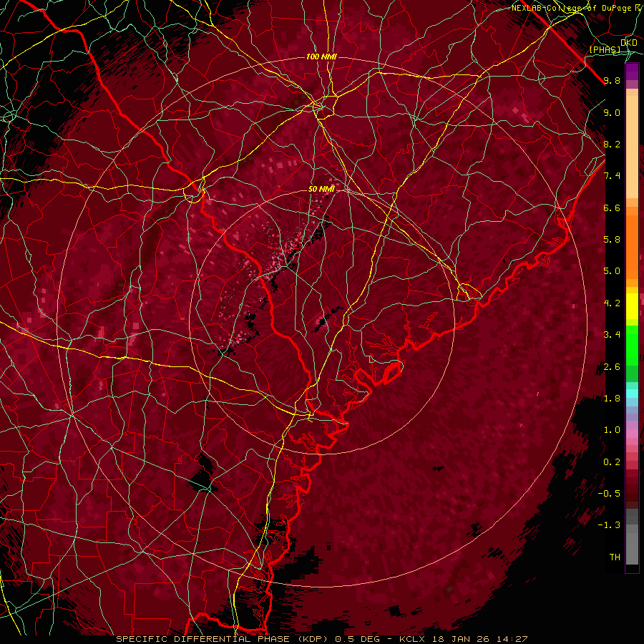Click the 3.4 scale value
This screenshot has height=644, width=644.
pos(612,335)
